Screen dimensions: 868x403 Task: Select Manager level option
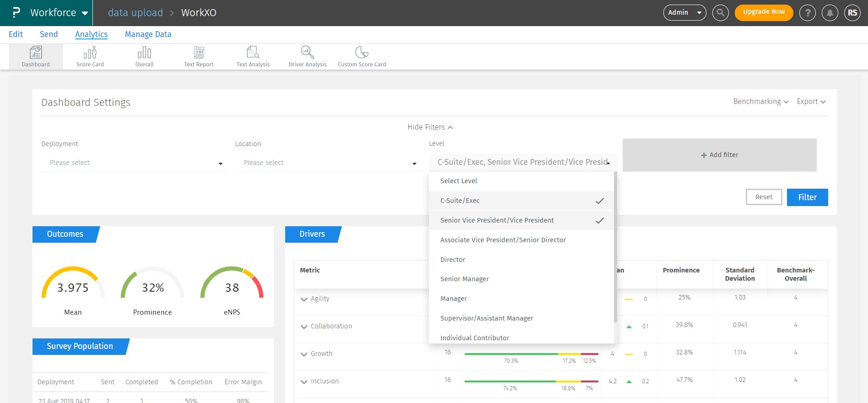(521, 299)
